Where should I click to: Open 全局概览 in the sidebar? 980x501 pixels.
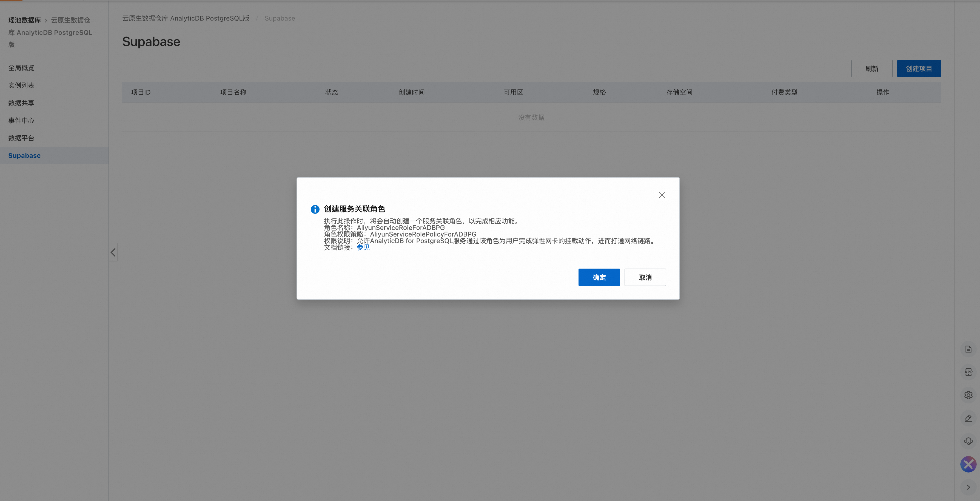pyautogui.click(x=21, y=68)
